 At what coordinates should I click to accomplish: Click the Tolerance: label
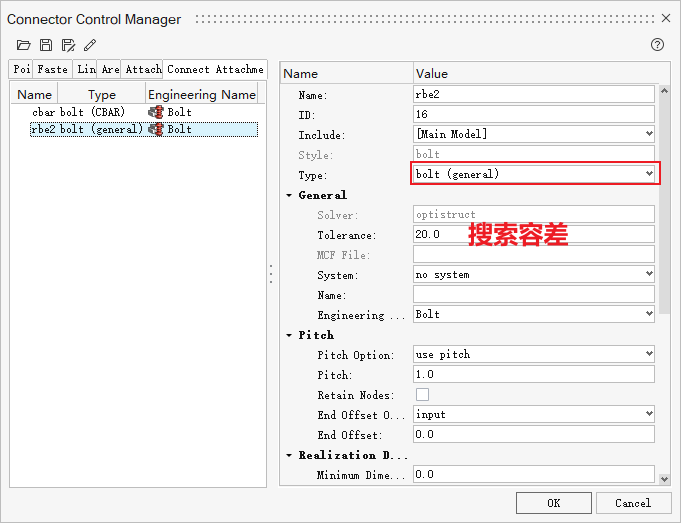[347, 235]
